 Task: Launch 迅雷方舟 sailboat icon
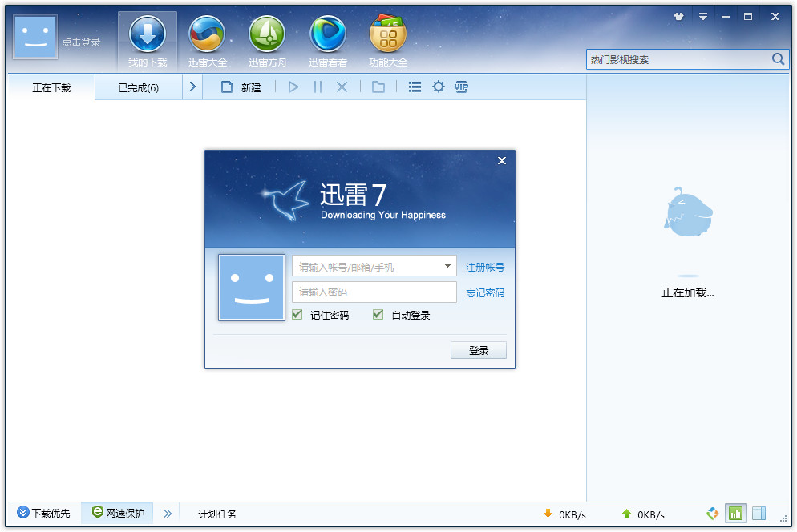(x=267, y=42)
